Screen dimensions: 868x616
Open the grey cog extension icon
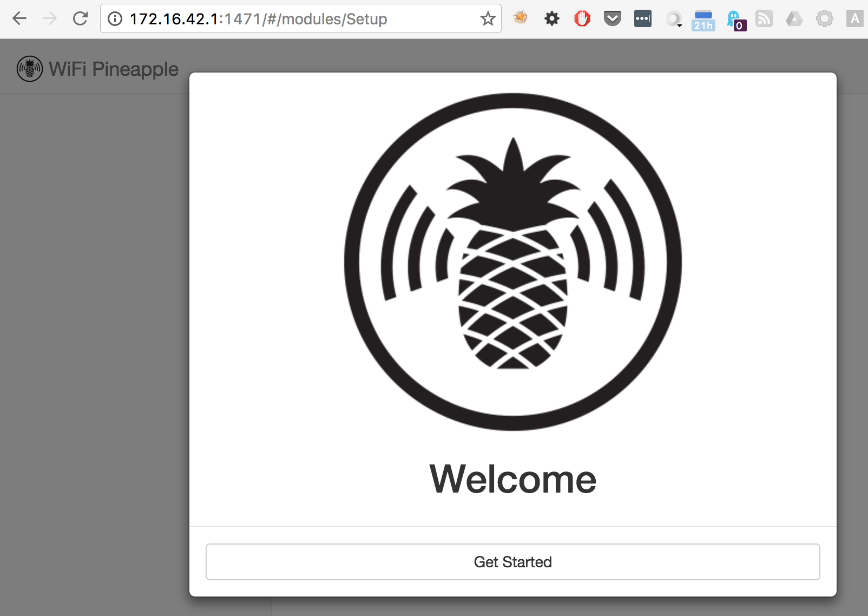pyautogui.click(x=825, y=19)
